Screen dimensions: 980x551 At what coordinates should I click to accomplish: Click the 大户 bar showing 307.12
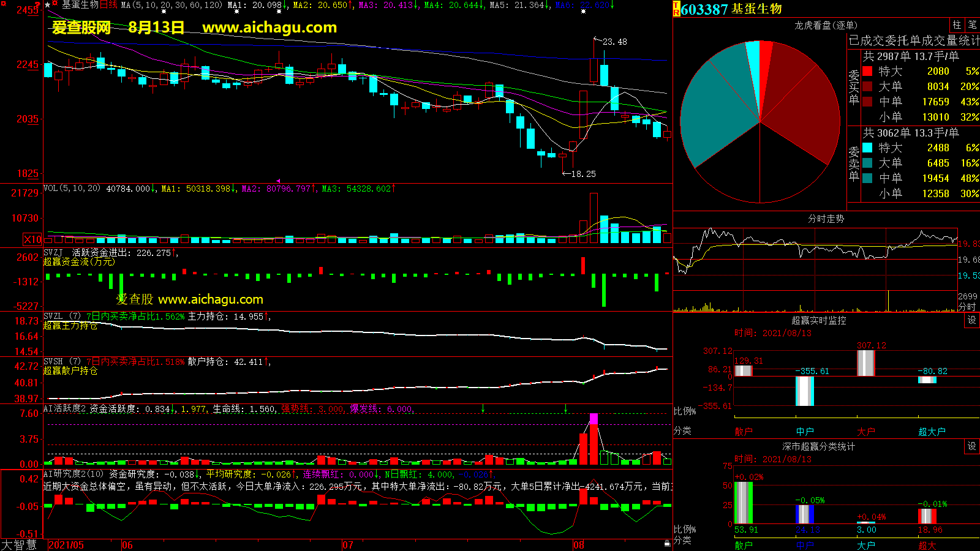coord(865,362)
